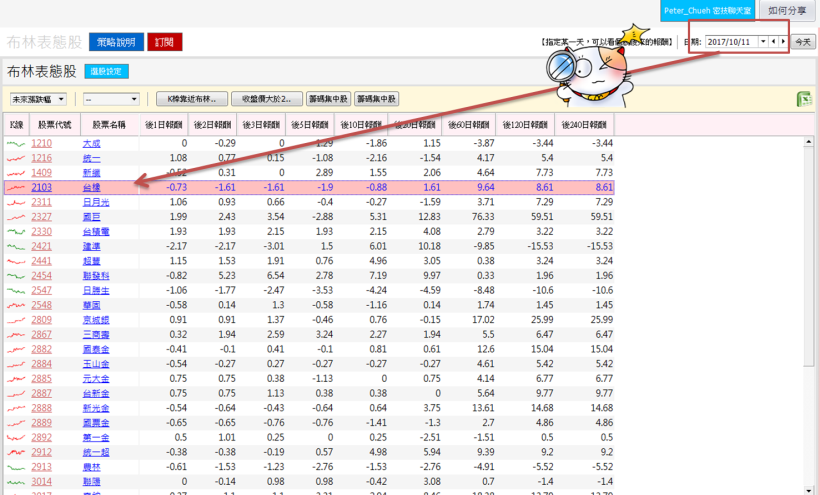Open K-line sparkline for stock 2548

pyautogui.click(x=16, y=305)
